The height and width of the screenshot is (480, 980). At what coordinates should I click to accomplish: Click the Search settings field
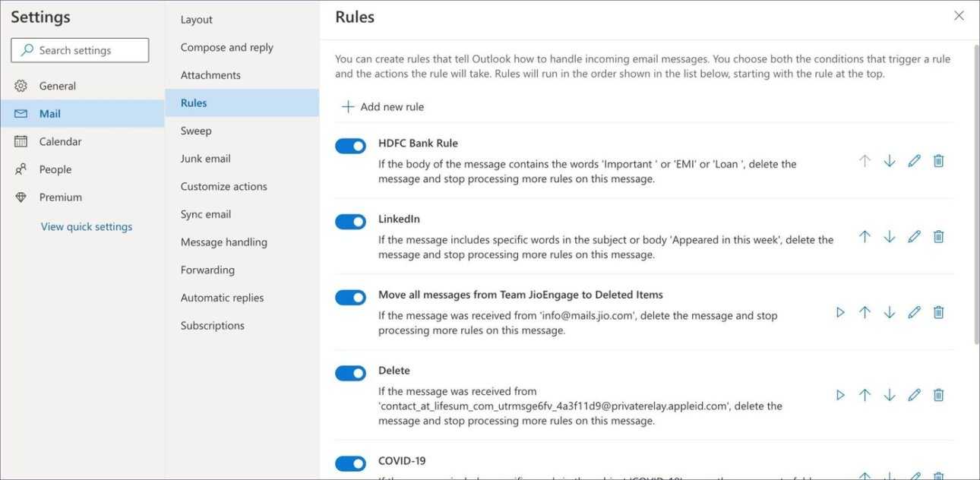click(80, 50)
